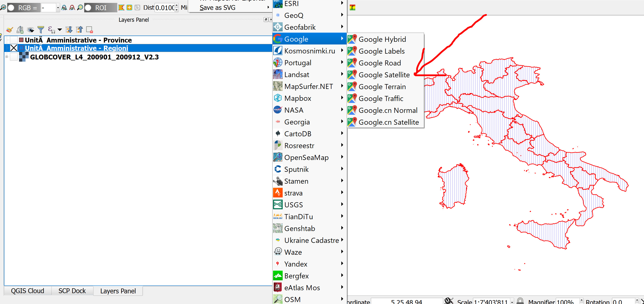The height and width of the screenshot is (304, 644).
Task: Click the Google Hybrid pin icon
Action: tap(352, 39)
